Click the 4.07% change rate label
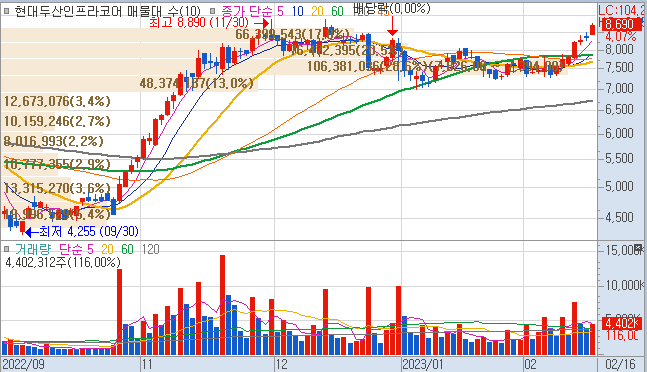Image resolution: width=647 pixels, height=372 pixels. tap(621, 37)
